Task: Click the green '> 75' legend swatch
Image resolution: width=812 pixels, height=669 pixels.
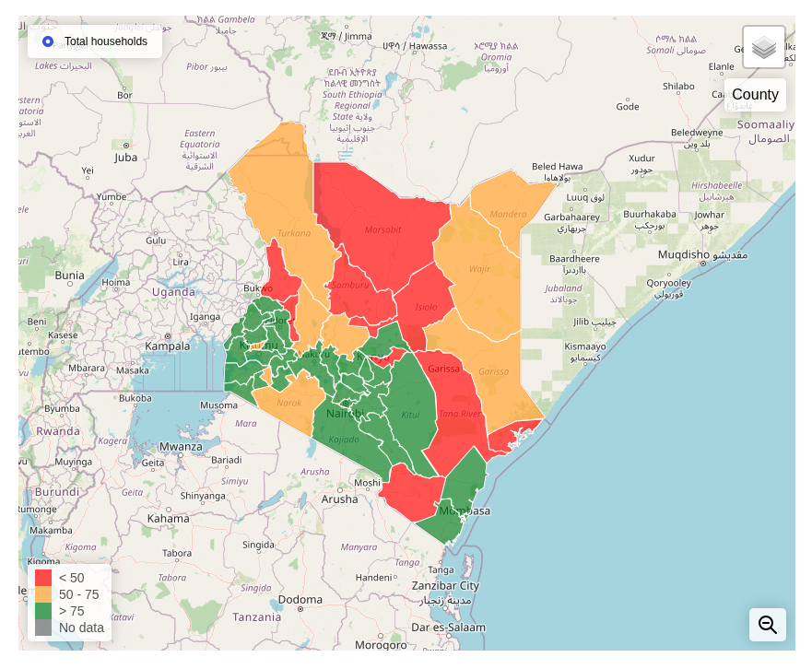Action: 43,611
